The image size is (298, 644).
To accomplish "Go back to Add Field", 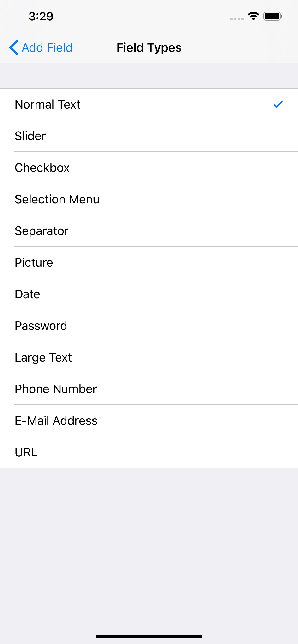I will [41, 47].
